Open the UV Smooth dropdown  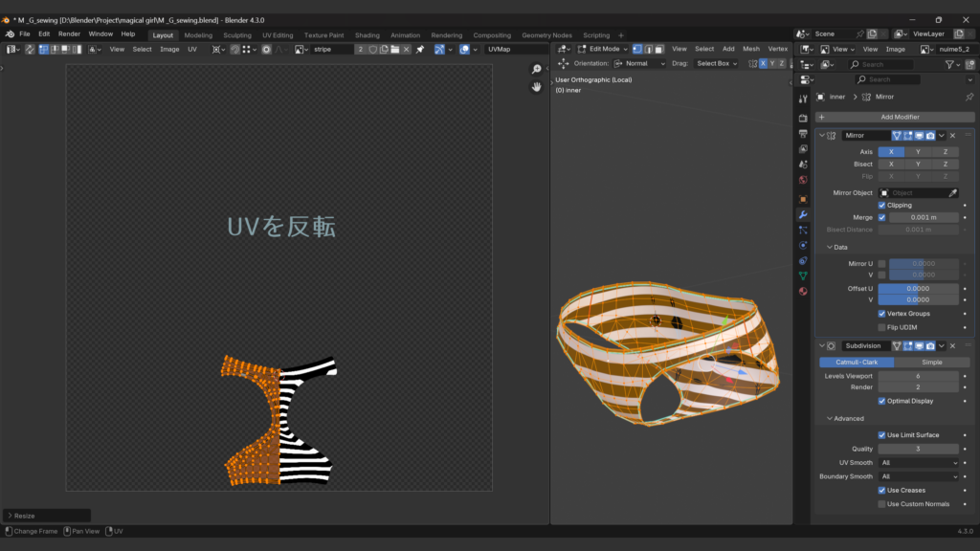pos(918,463)
